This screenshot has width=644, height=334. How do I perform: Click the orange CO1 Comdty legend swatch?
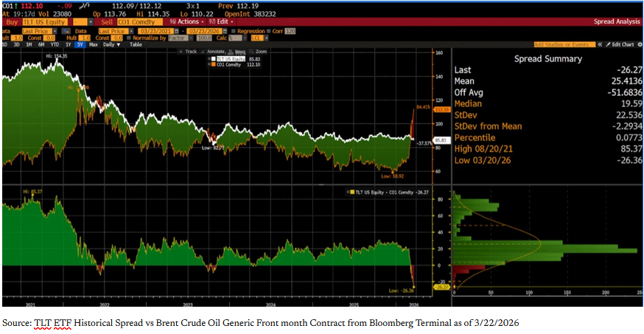(x=214, y=64)
